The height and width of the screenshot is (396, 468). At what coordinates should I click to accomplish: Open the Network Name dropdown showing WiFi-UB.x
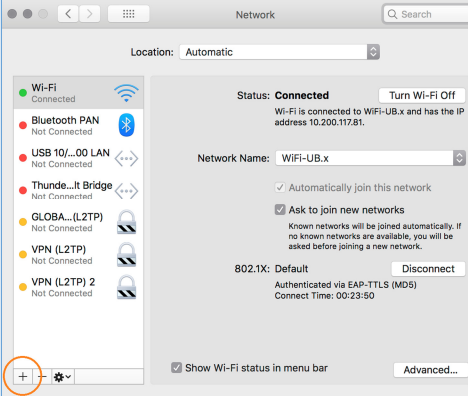click(x=370, y=158)
